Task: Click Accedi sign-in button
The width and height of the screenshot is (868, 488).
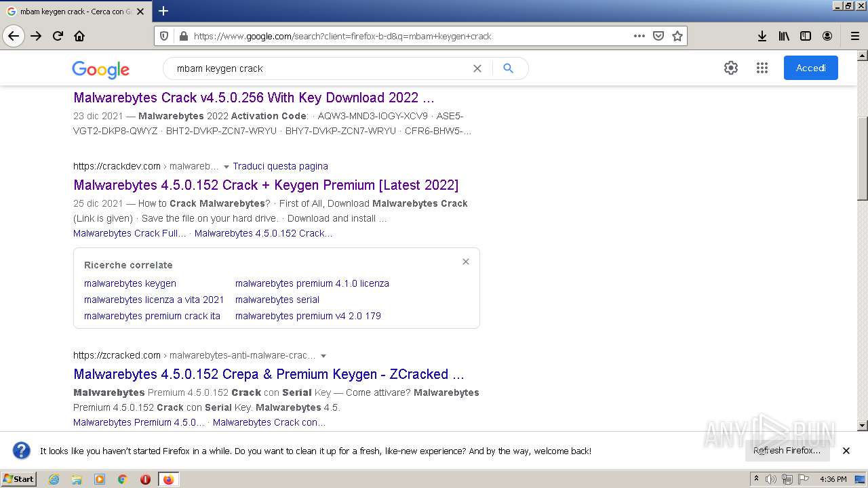Action: click(x=810, y=68)
